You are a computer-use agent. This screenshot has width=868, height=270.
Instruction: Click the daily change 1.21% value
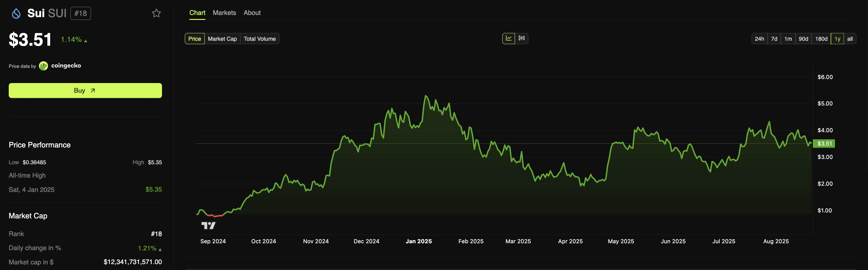(150, 248)
